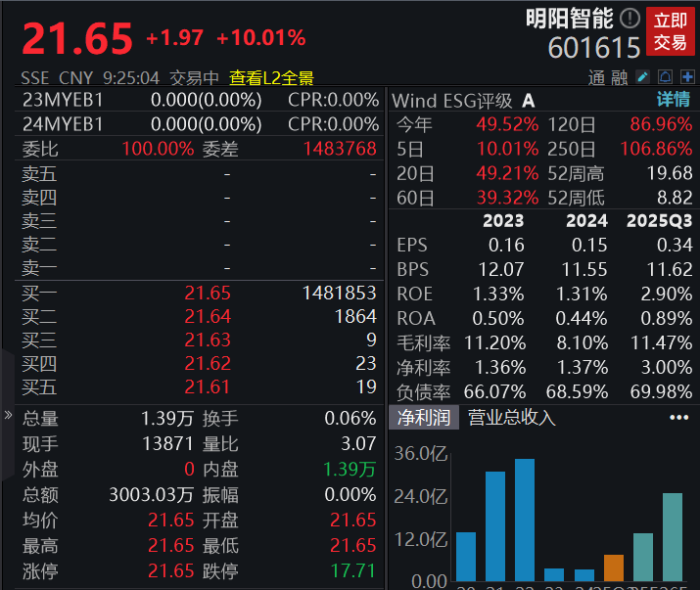
Task: Click the orange bar in profit chart
Action: coord(614,567)
